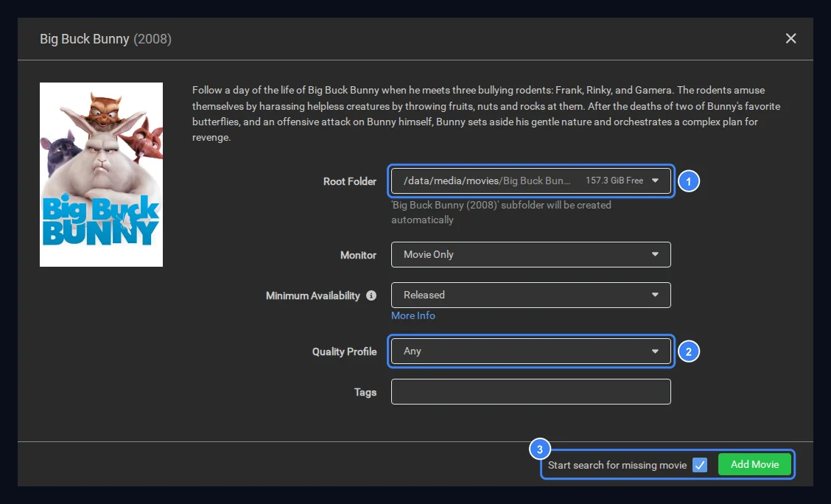The image size is (831, 504).
Task: Click the Monitor label
Action: (358, 255)
